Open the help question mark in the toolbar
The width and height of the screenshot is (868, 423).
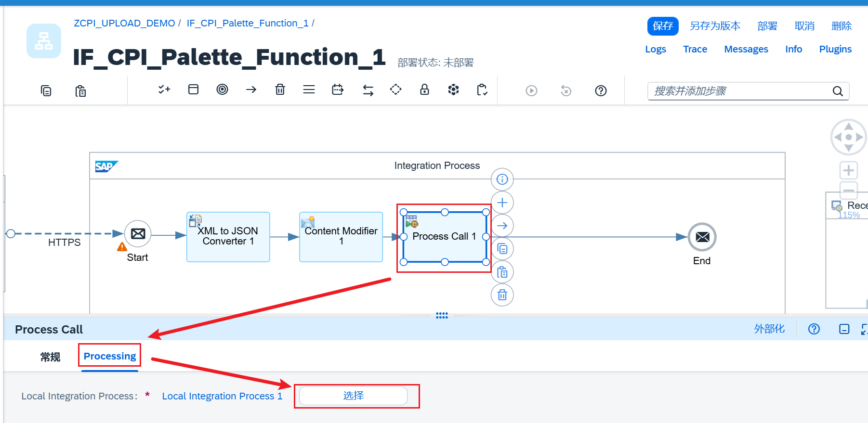601,90
